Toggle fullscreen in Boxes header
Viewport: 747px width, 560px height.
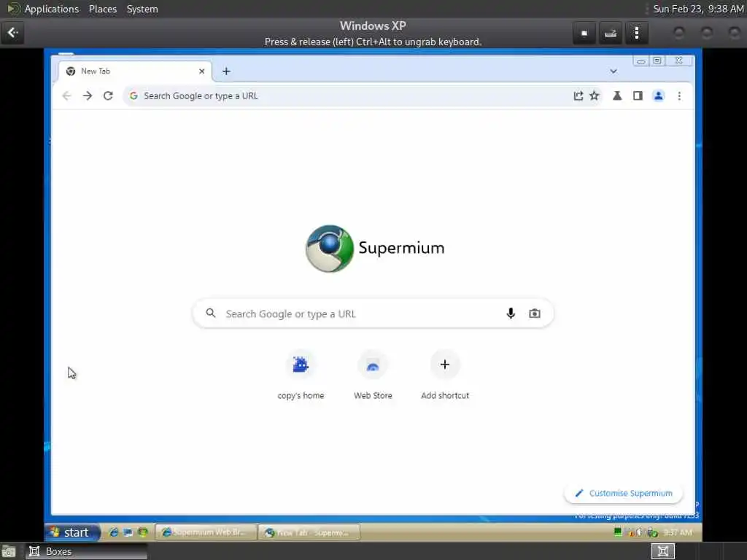click(x=584, y=33)
